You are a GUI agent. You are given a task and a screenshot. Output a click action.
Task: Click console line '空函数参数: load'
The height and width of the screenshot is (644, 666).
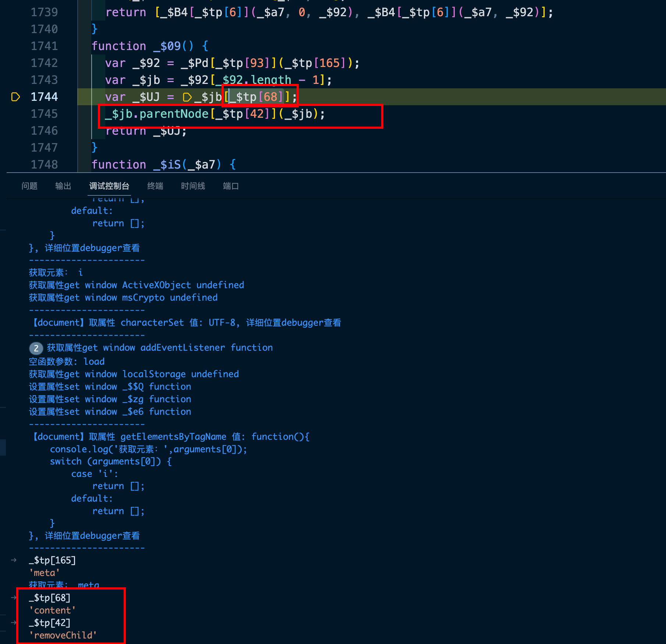tap(67, 362)
